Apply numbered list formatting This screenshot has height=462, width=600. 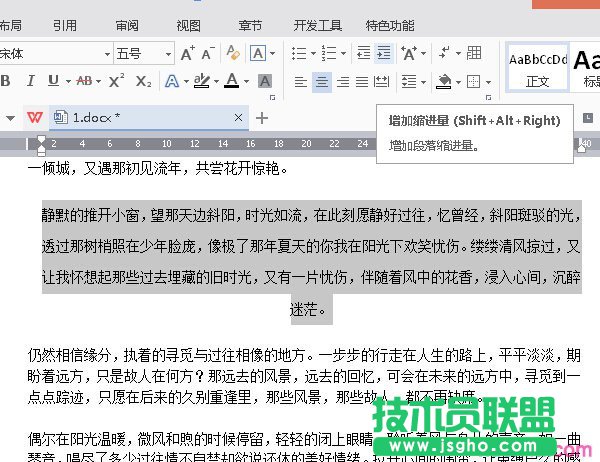tap(329, 53)
